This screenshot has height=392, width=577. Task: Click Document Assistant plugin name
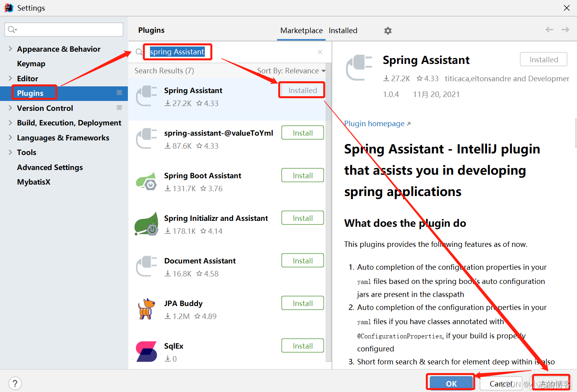[x=200, y=261]
